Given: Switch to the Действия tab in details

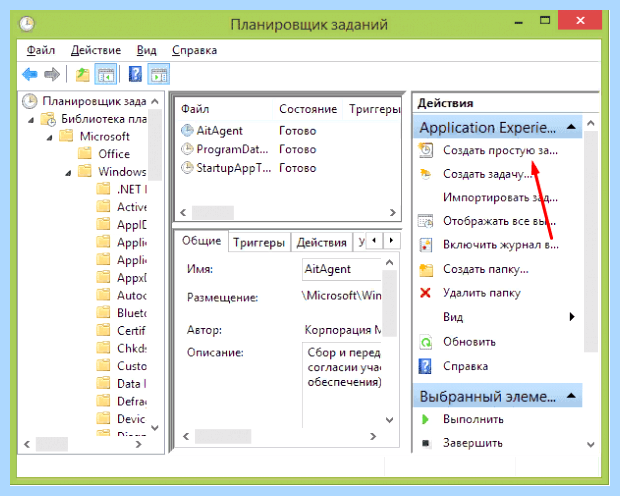Looking at the screenshot, I should [321, 242].
